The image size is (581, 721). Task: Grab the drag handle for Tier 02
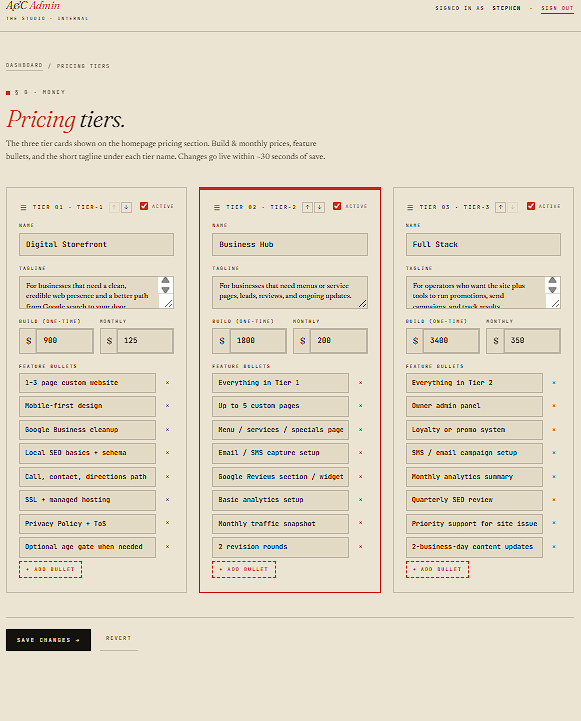tap(217, 207)
